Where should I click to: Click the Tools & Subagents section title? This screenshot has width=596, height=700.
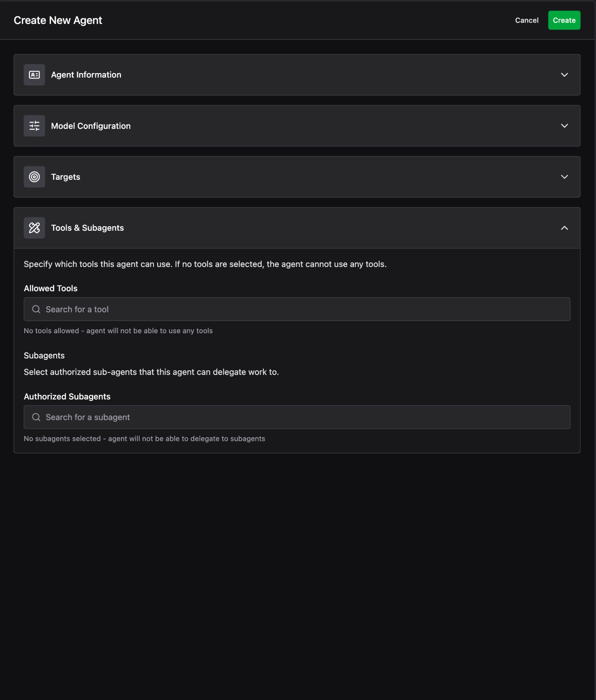click(87, 228)
